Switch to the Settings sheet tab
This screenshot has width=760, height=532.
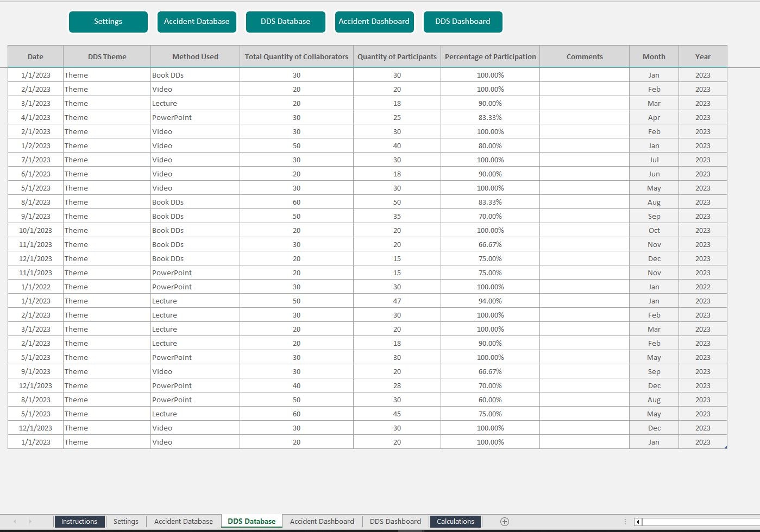[125, 521]
